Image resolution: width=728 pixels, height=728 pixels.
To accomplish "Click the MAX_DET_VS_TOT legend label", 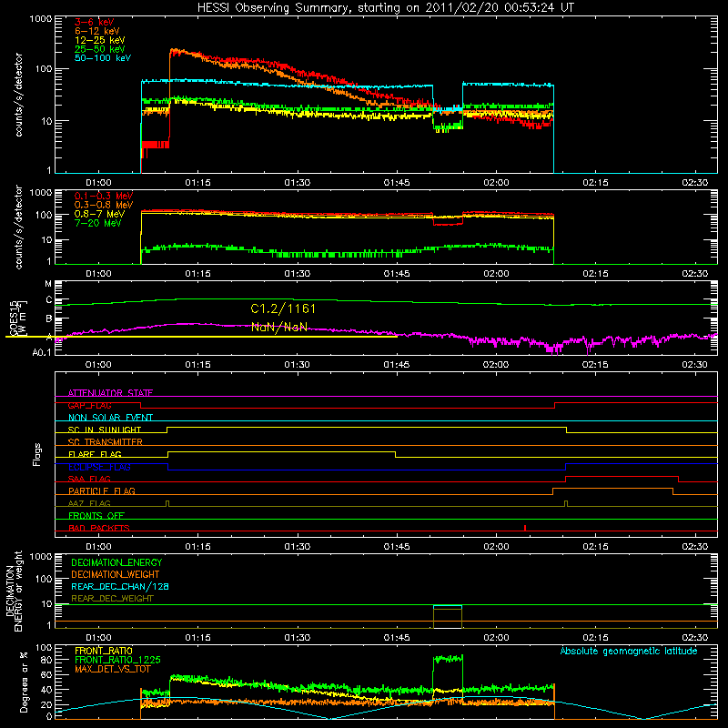I will (x=112, y=669).
